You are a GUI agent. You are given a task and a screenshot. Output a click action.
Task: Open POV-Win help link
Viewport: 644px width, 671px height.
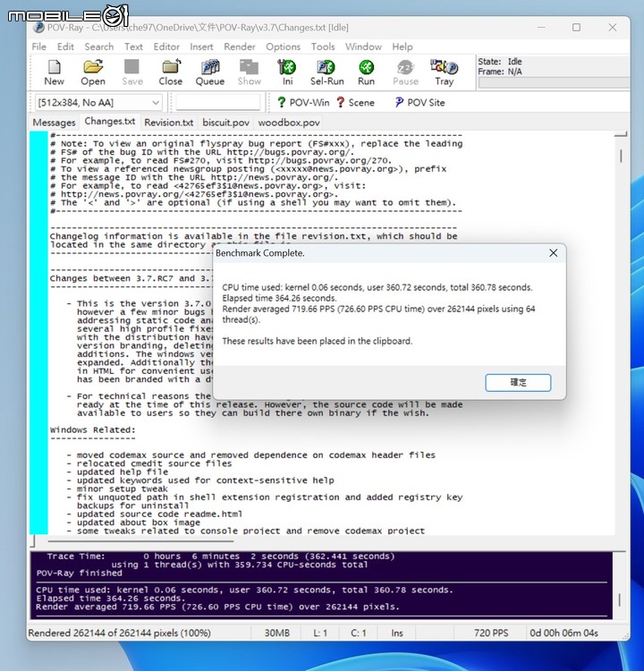(x=303, y=103)
